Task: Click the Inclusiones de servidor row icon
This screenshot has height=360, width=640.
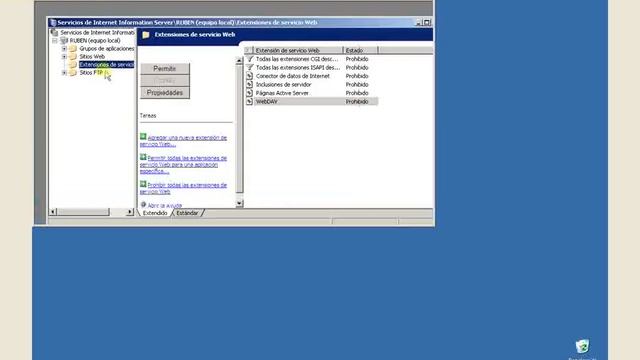Action: point(250,84)
